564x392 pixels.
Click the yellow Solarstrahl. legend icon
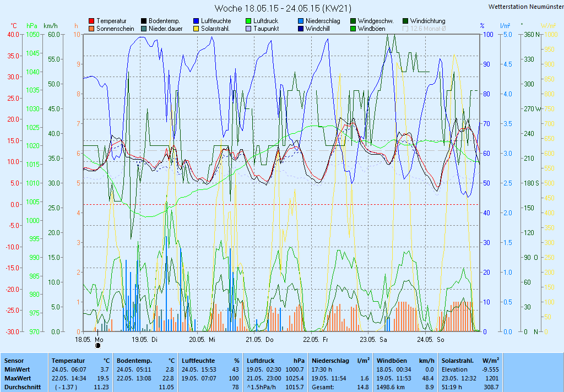(x=196, y=29)
